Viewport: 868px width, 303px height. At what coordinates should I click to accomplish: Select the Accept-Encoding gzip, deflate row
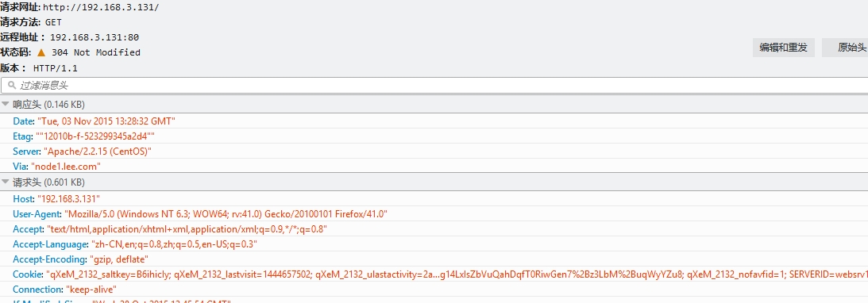pyautogui.click(x=434, y=259)
